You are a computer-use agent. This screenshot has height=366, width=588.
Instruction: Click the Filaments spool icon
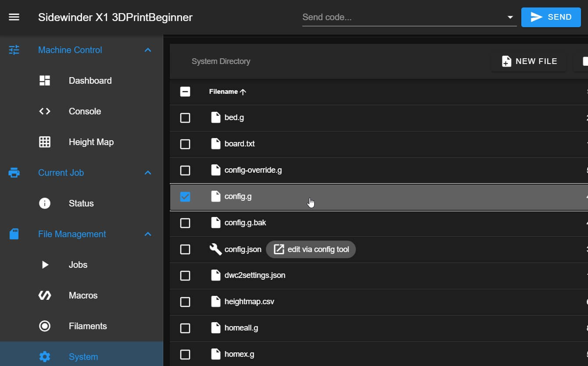pos(45,326)
